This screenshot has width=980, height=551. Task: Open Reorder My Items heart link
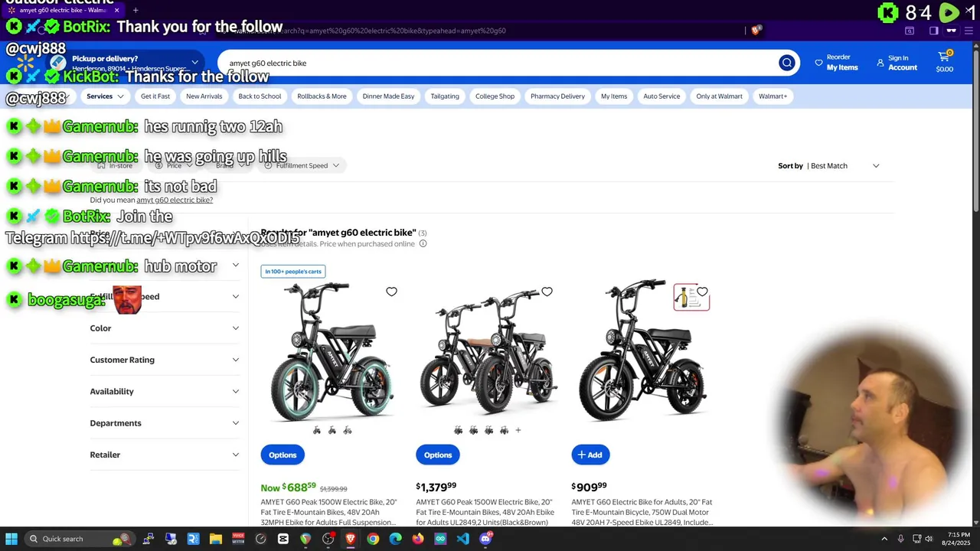click(x=836, y=63)
